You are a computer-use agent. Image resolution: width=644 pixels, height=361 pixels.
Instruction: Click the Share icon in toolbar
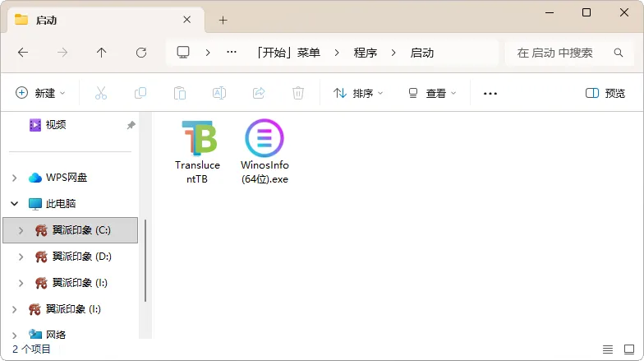point(259,94)
